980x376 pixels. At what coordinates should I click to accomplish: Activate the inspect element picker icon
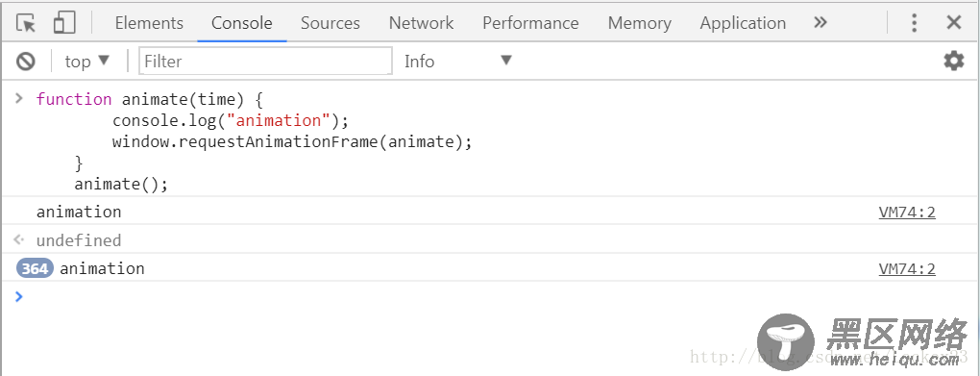[26, 23]
